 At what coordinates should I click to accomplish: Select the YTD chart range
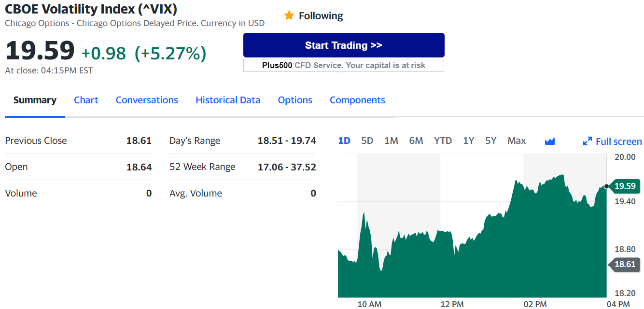(x=443, y=140)
